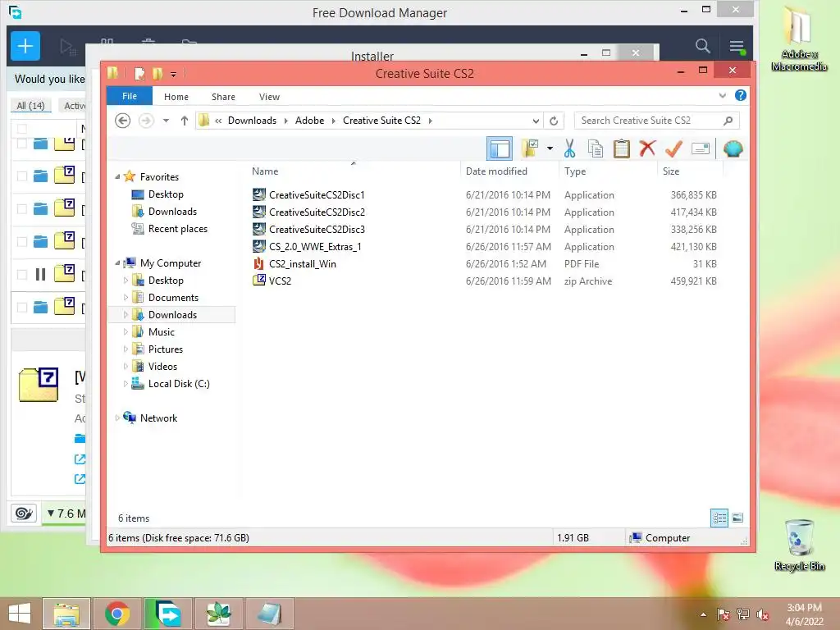Select Pictures in navigation tree

tap(166, 349)
